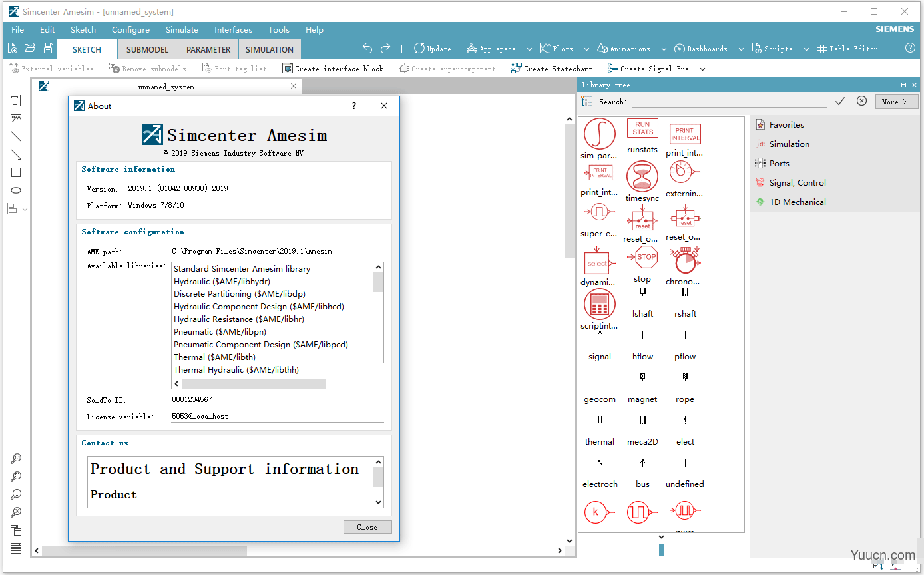The image size is (924, 575).
Task: Select Hydraulic ($AME/libhydr) library entry
Action: [x=222, y=282]
